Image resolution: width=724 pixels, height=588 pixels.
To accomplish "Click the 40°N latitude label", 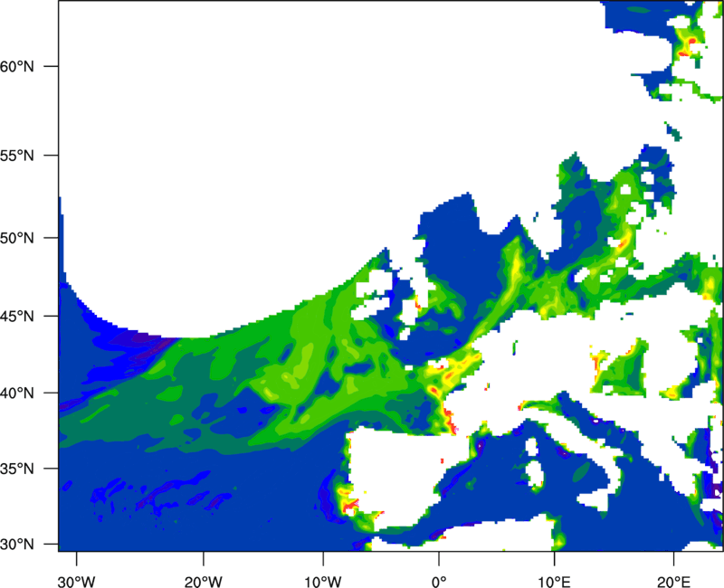I will click(17, 394).
